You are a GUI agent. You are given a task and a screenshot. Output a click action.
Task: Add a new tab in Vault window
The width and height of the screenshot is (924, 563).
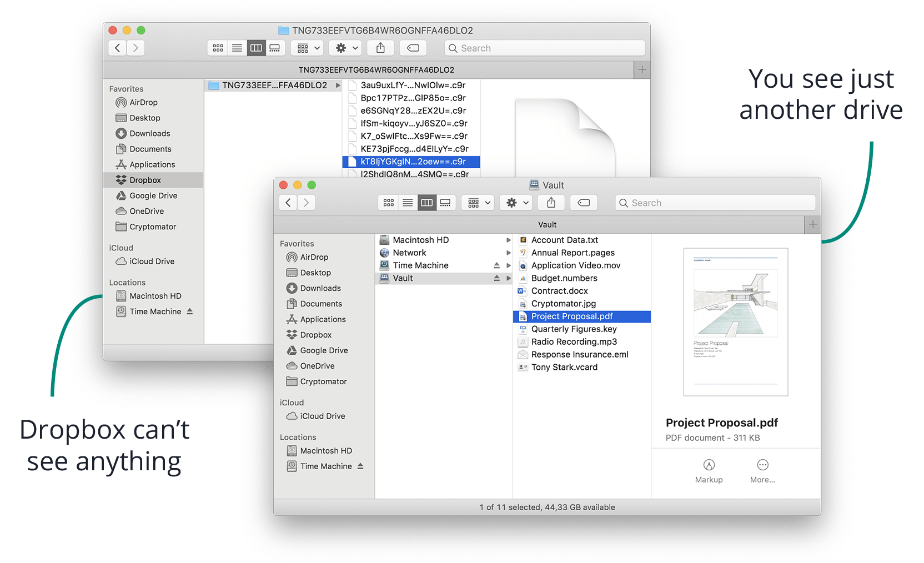coord(812,225)
